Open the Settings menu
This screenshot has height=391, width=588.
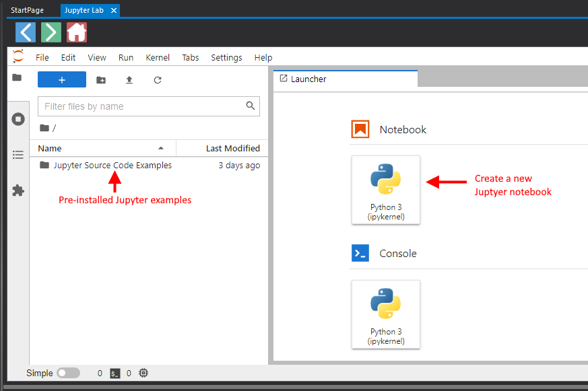pyautogui.click(x=226, y=58)
